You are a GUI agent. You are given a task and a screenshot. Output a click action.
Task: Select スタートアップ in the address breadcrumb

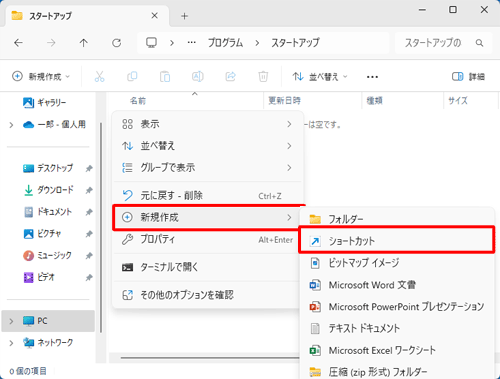[x=295, y=43]
